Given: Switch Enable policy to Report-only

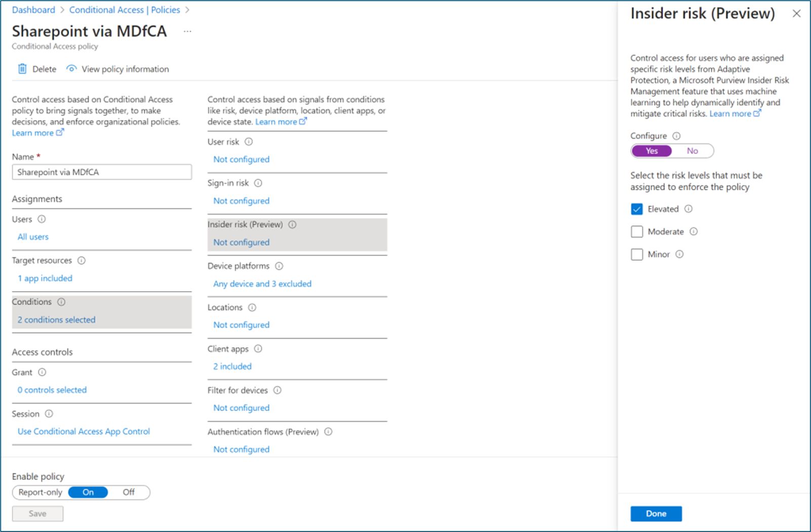Looking at the screenshot, I should coord(40,492).
